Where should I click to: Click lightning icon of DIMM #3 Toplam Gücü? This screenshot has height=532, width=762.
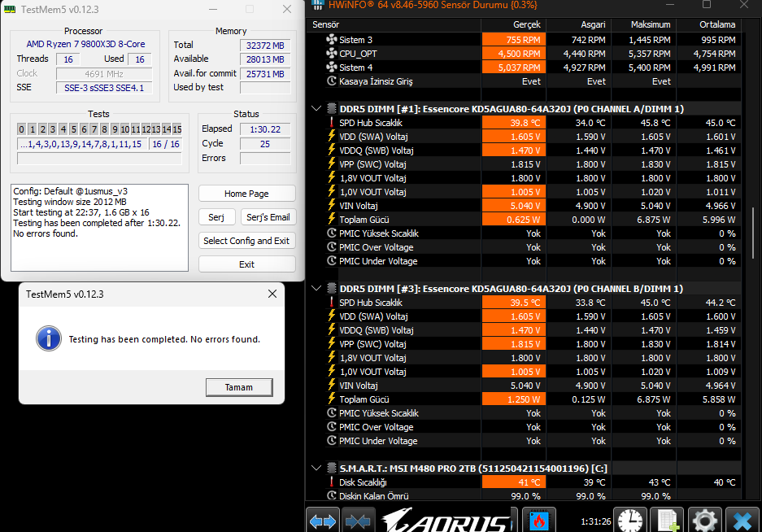pyautogui.click(x=332, y=399)
